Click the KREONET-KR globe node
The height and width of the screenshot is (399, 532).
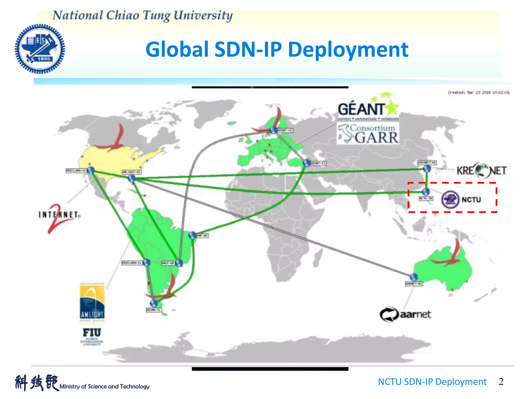coord(427,169)
